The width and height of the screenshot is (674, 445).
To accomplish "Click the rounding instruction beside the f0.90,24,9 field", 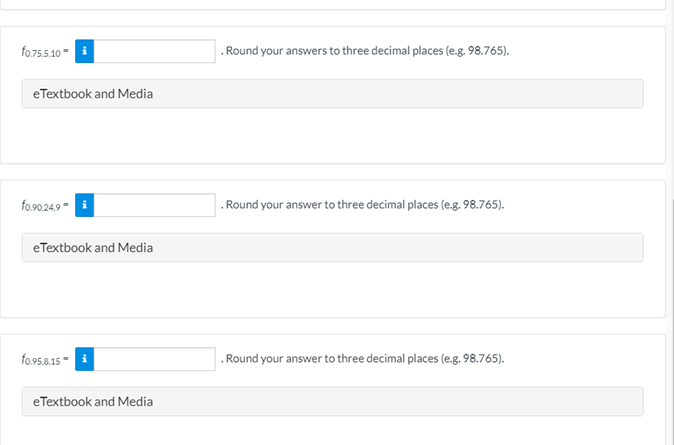I will (364, 205).
